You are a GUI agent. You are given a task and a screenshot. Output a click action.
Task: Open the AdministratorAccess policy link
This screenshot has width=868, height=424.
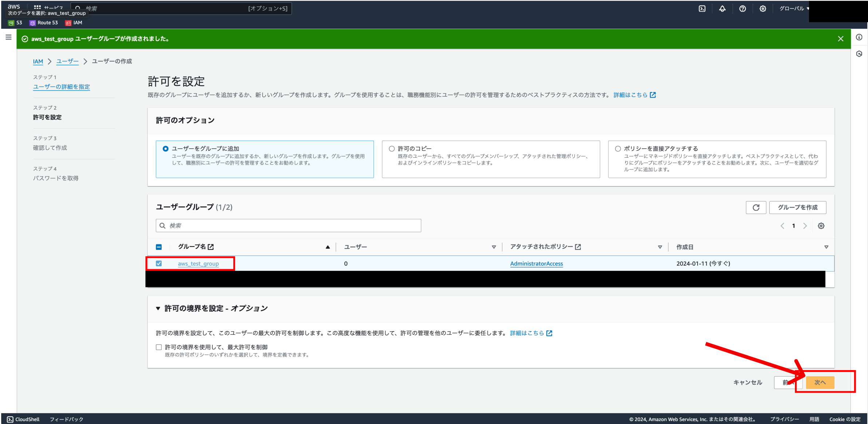tap(536, 263)
